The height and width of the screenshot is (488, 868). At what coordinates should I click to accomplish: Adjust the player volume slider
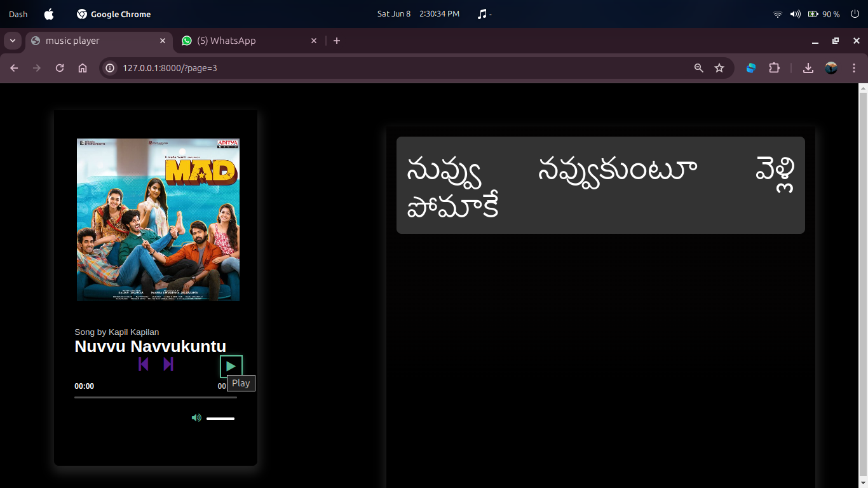(220, 419)
